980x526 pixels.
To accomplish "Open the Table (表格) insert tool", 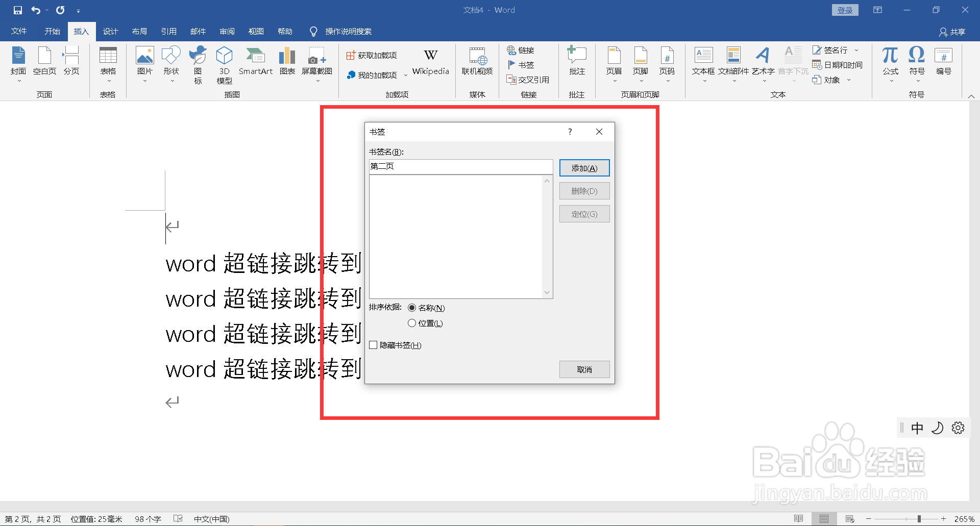I will [108, 65].
